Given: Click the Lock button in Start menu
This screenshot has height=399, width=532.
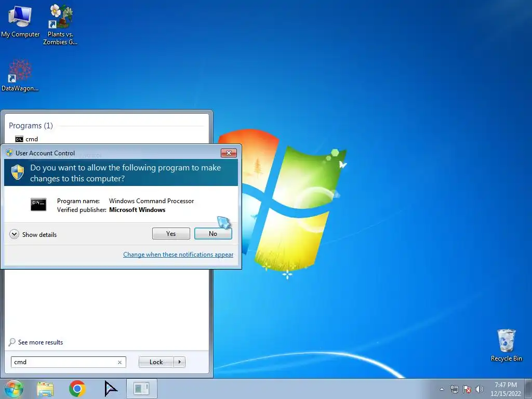Looking at the screenshot, I should (x=156, y=362).
